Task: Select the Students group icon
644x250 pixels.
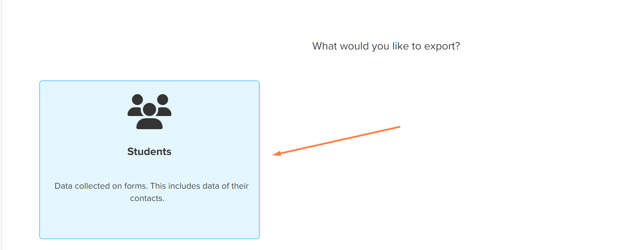Action: [x=149, y=112]
